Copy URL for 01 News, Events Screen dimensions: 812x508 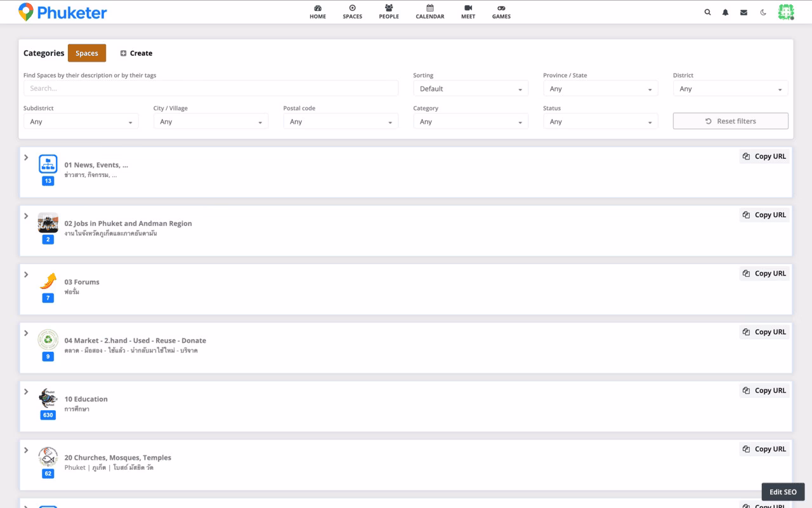(764, 156)
